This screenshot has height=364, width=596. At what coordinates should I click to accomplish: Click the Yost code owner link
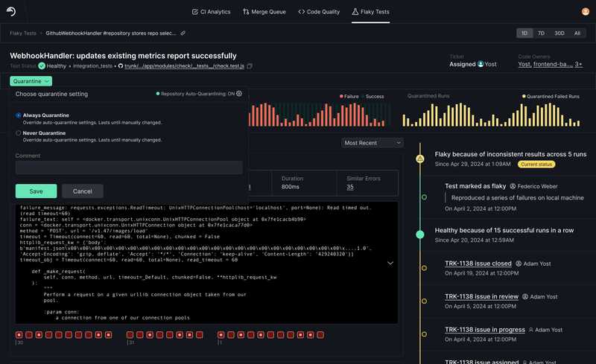click(x=524, y=64)
